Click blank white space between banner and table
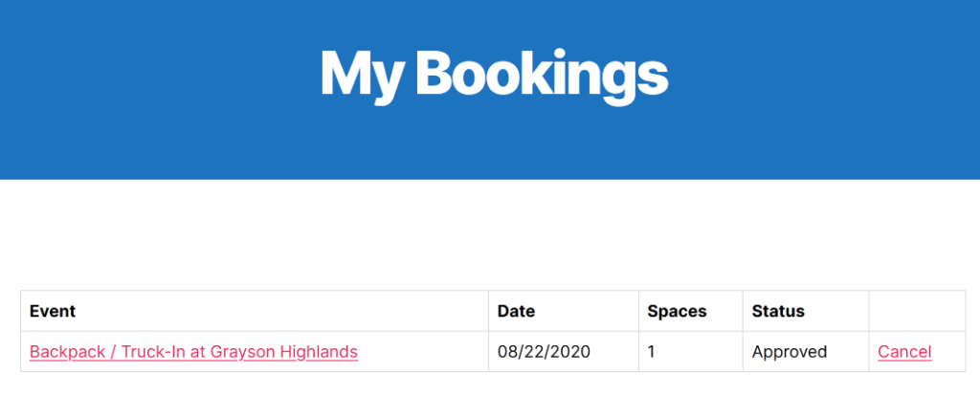This screenshot has width=980, height=397. 490,234
